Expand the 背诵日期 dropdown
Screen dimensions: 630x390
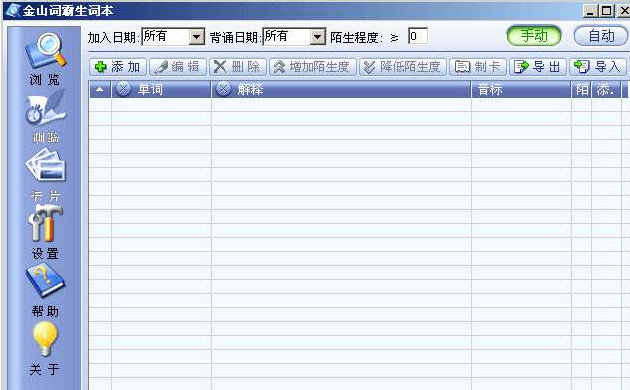coord(317,37)
